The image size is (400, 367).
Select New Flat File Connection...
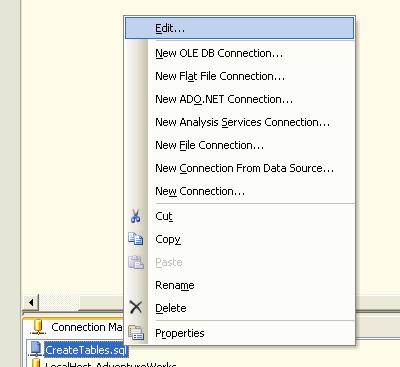(220, 76)
